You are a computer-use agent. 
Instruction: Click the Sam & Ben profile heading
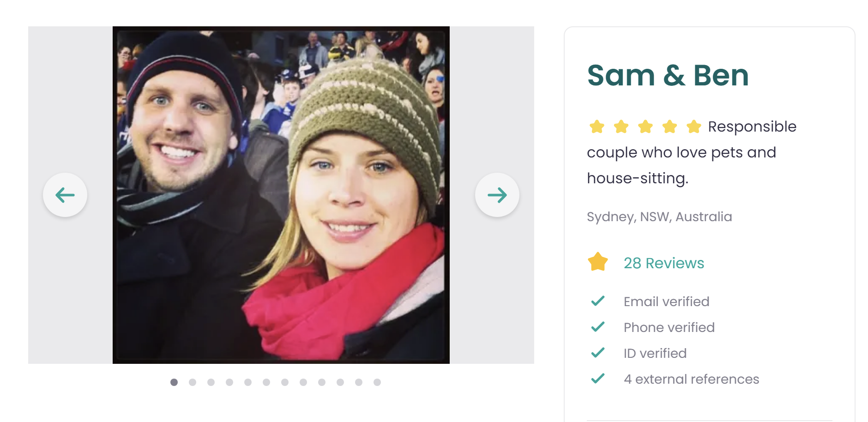click(x=668, y=75)
